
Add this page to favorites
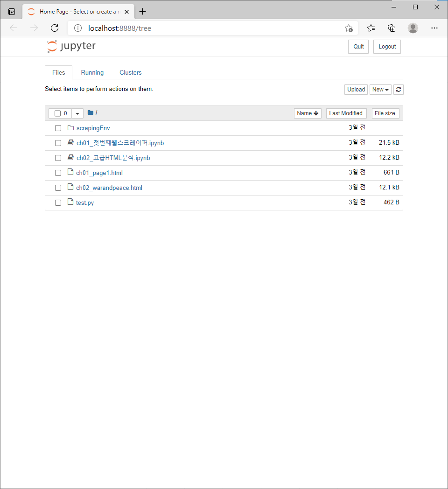[349, 28]
